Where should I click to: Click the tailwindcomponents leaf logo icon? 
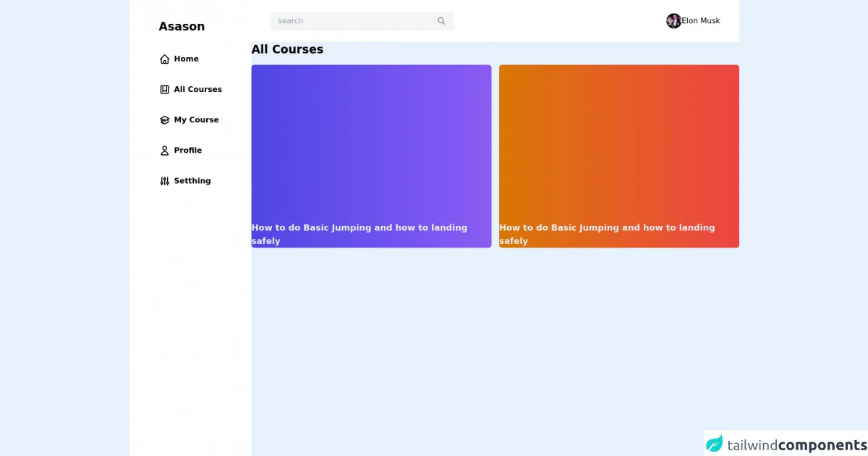[x=715, y=444]
